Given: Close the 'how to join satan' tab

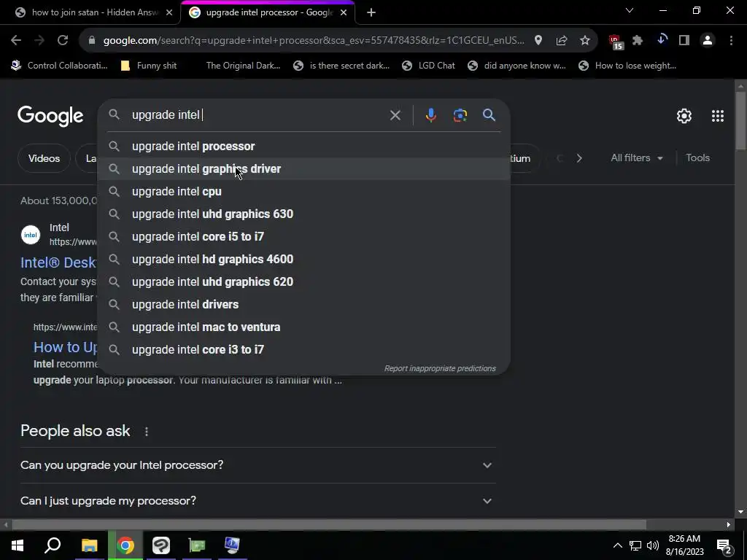Looking at the screenshot, I should (169, 13).
